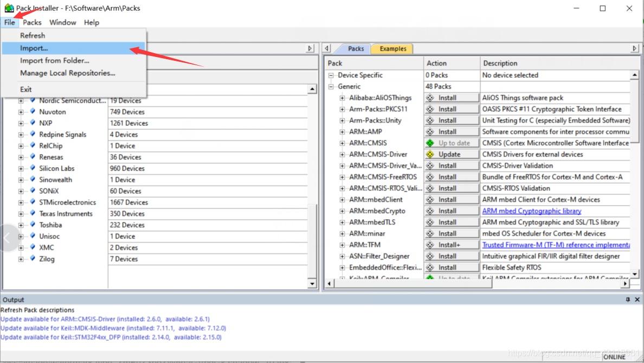Choose Import... from the File menu
This screenshot has width=644, height=363.
74,48
